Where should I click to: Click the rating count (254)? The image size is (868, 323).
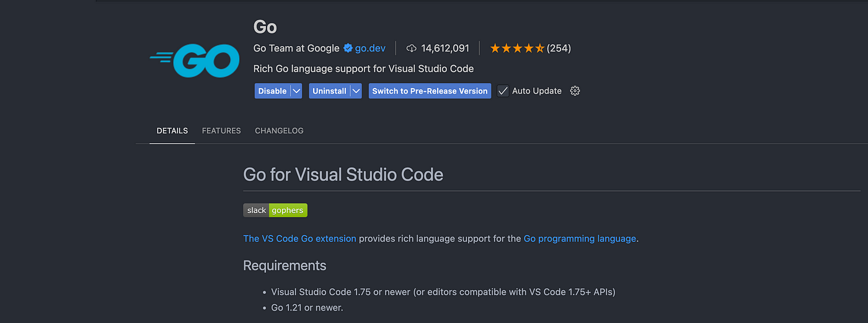[x=559, y=48]
